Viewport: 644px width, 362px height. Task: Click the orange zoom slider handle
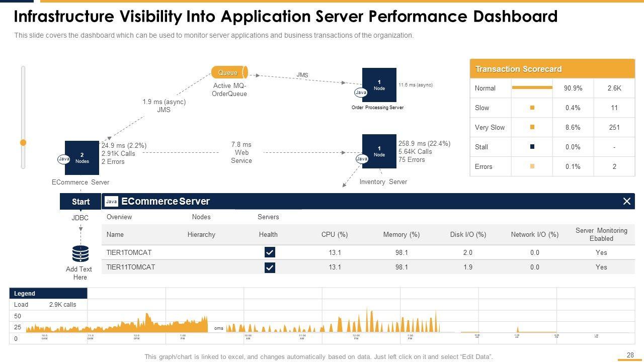coord(23,143)
